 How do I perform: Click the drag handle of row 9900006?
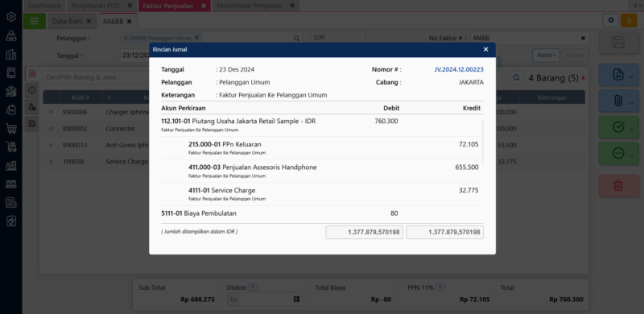(x=51, y=112)
